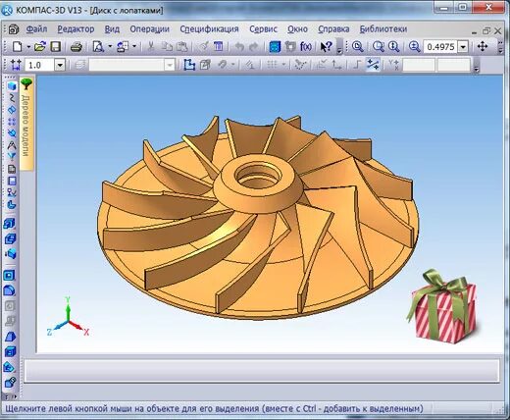Open the library manager icon
510x420 pixels.
[275, 47]
